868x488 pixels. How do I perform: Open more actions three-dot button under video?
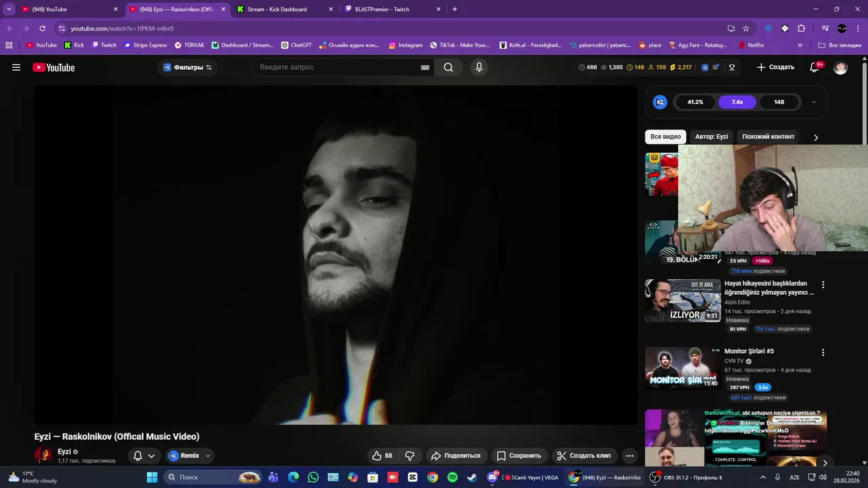629,455
